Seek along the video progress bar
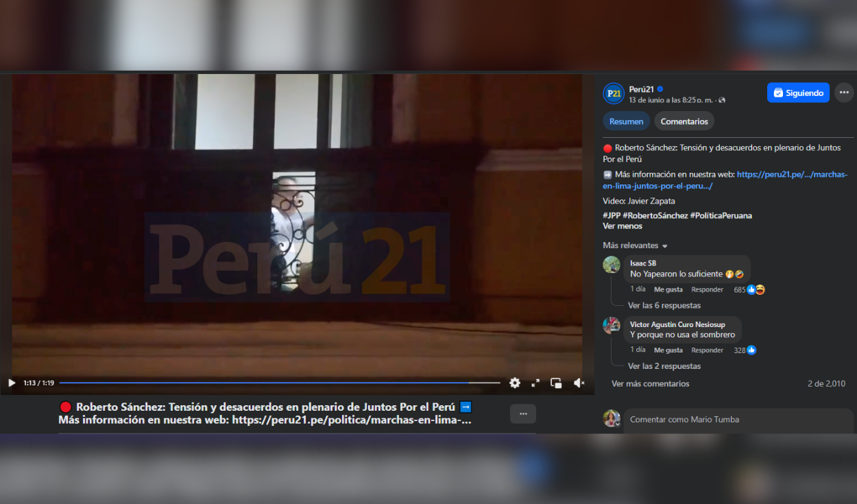The width and height of the screenshot is (857, 504). [x=280, y=383]
